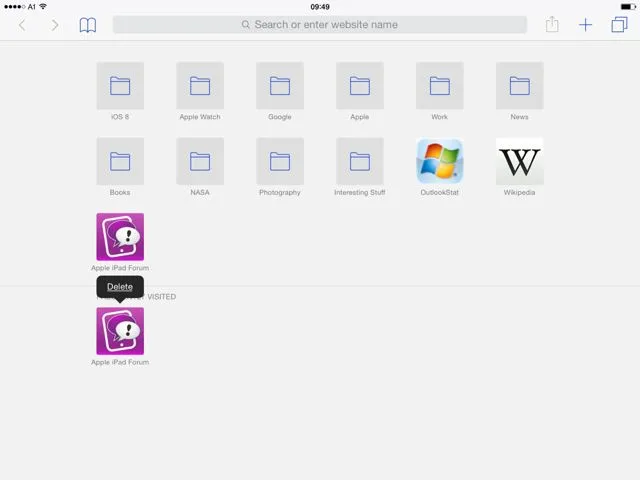Go back using the back arrow

tap(22, 25)
